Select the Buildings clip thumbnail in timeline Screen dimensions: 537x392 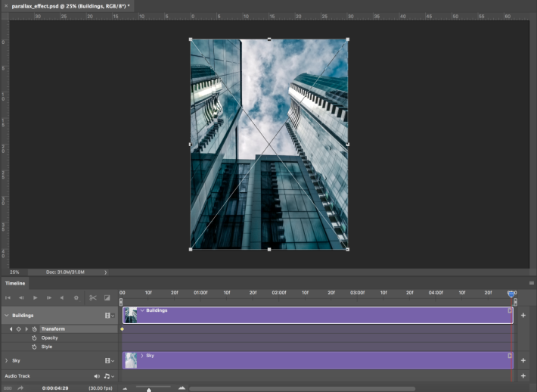(131, 316)
